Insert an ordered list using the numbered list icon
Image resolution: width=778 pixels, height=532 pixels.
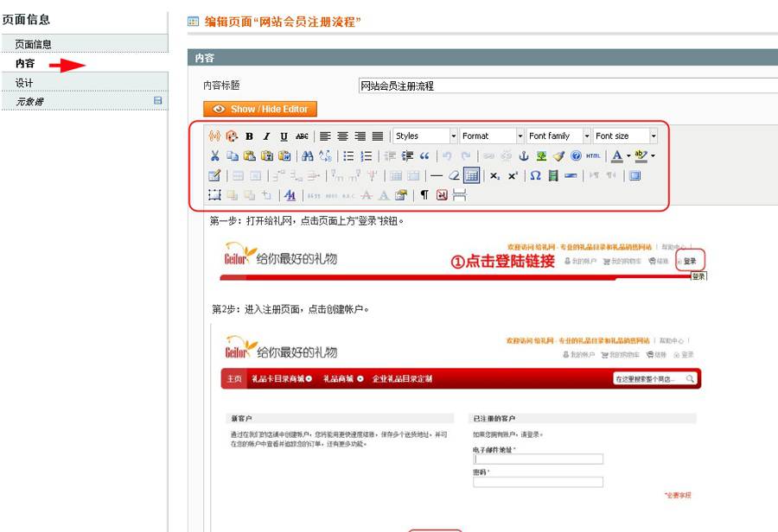point(366,155)
